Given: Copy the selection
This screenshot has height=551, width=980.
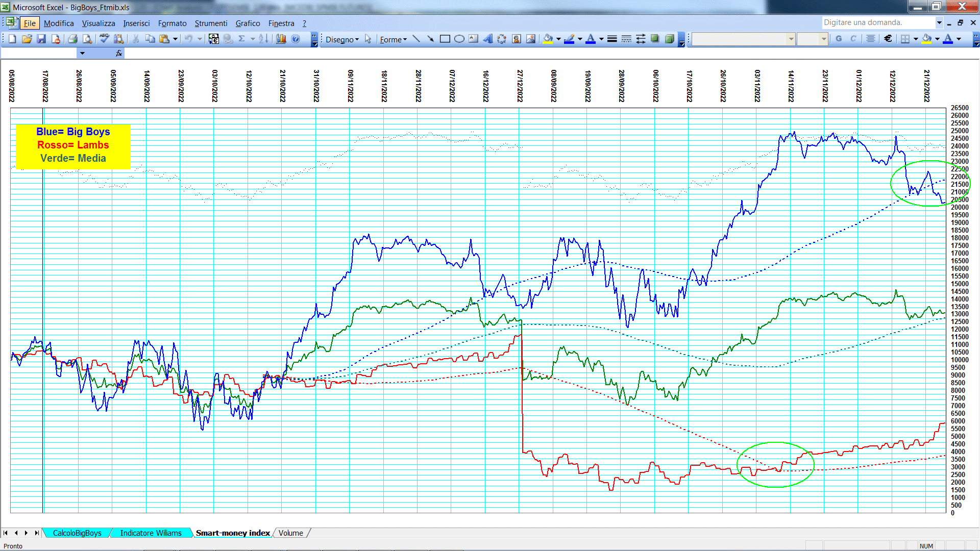Looking at the screenshot, I should click(x=150, y=39).
